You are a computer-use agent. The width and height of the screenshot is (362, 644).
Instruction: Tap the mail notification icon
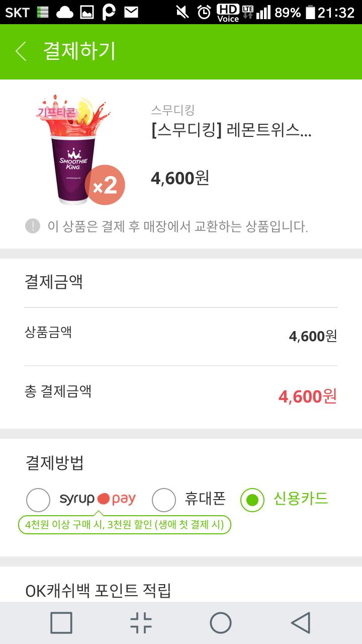tap(131, 12)
